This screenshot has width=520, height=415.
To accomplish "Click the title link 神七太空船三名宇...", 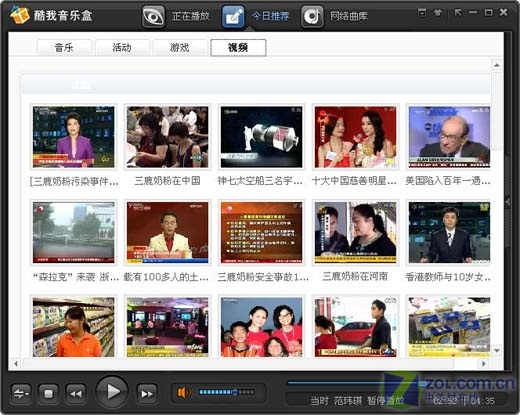I will [260, 181].
